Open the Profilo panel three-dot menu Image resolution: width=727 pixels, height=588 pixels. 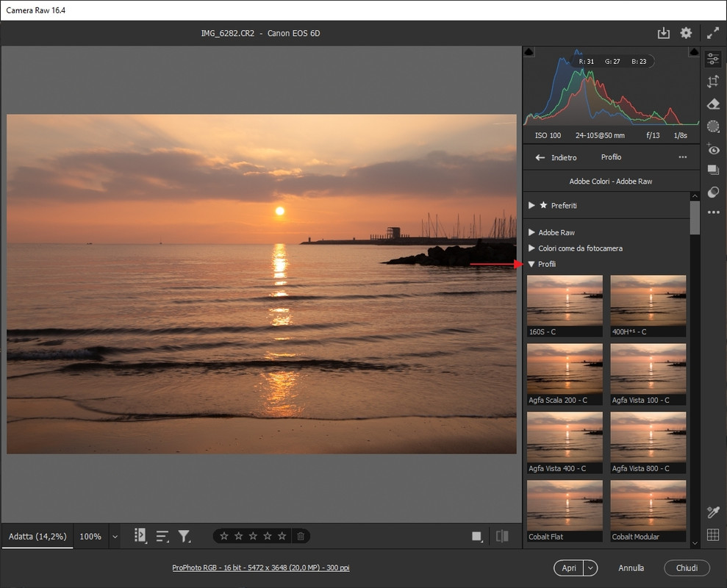click(683, 157)
